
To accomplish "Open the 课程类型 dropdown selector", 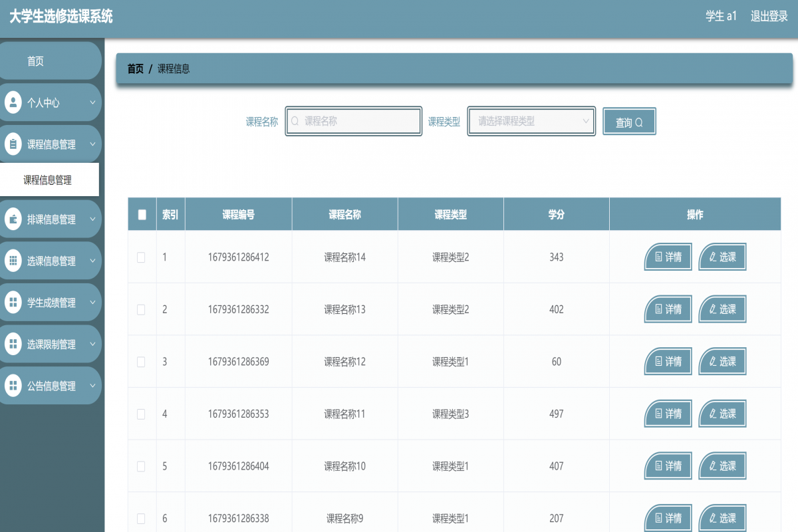I will pos(531,122).
